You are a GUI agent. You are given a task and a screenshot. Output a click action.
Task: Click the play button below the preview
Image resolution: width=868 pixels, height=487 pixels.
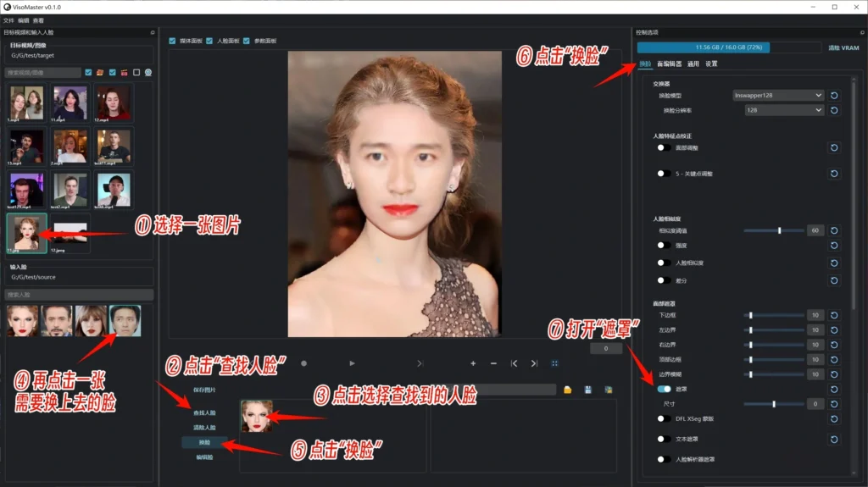click(352, 363)
